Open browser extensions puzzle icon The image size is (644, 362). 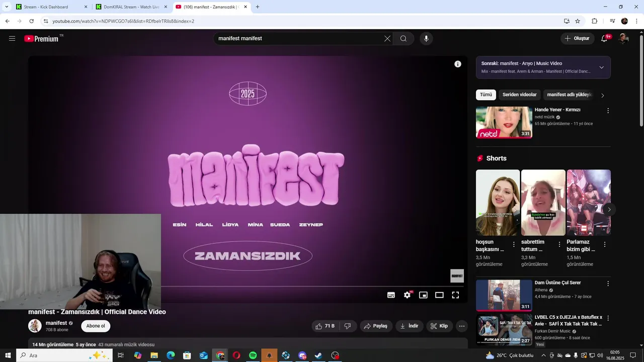(595, 21)
